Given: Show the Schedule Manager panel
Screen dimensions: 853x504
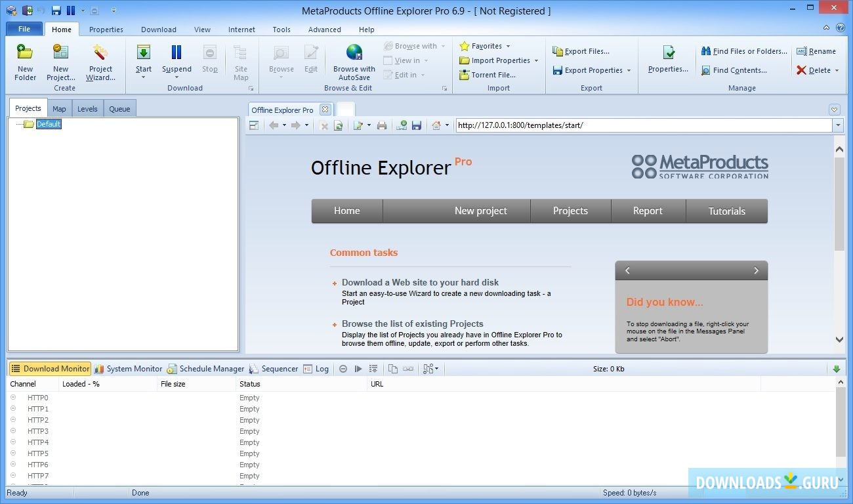Looking at the screenshot, I should click(205, 369).
